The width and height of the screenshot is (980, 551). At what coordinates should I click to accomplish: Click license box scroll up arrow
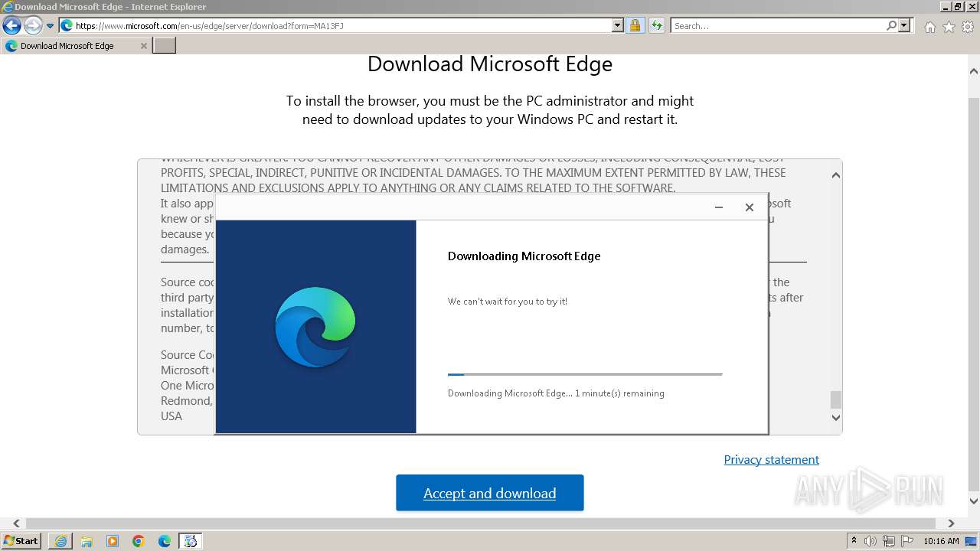point(836,175)
